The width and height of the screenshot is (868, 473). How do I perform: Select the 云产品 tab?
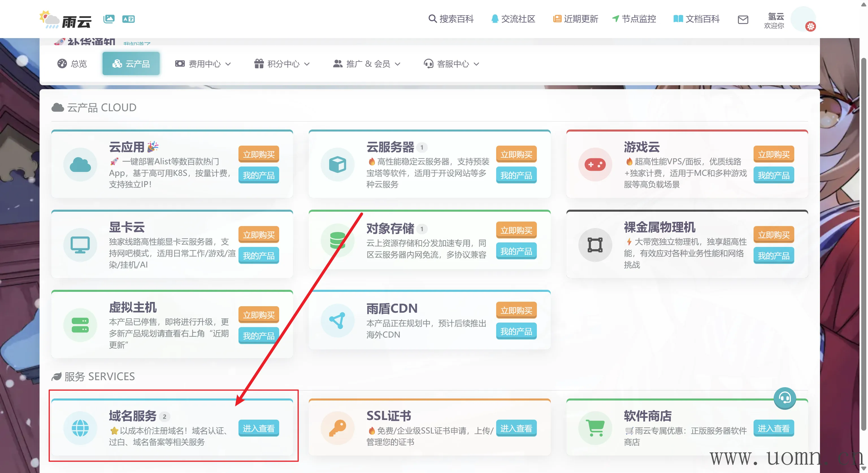(131, 64)
